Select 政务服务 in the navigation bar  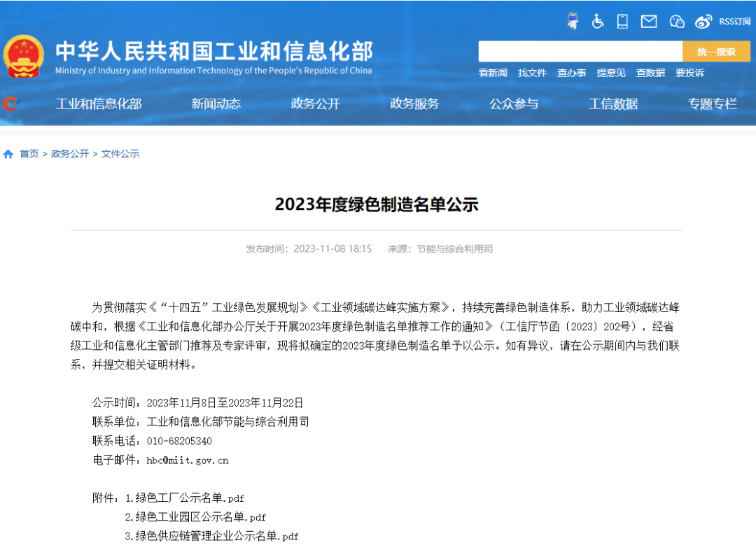tap(414, 104)
